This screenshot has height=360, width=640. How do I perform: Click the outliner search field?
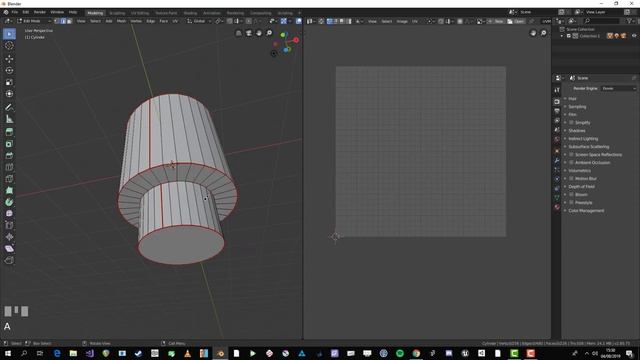602,21
